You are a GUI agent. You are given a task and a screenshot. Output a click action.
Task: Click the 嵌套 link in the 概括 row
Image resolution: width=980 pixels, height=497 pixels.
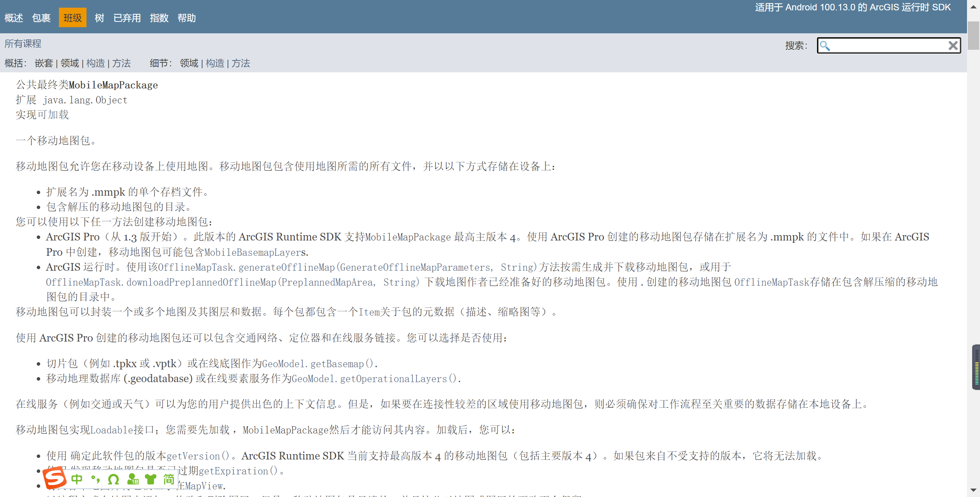point(44,64)
